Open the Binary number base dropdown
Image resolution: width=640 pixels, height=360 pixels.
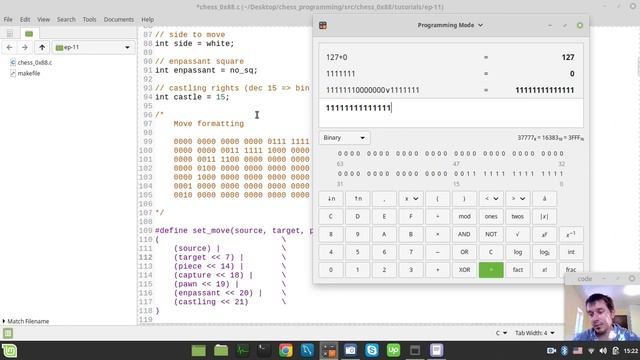coord(344,138)
